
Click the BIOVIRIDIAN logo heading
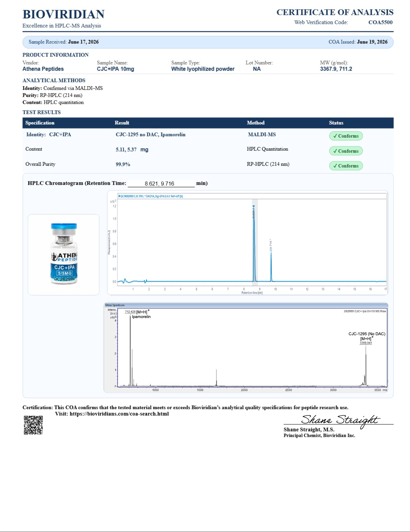[x=64, y=14]
